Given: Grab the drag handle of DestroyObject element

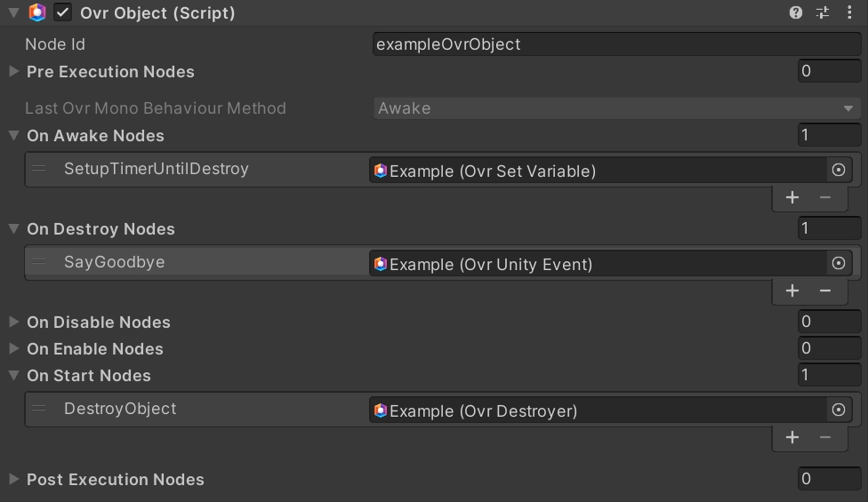Looking at the screenshot, I should pyautogui.click(x=39, y=409).
